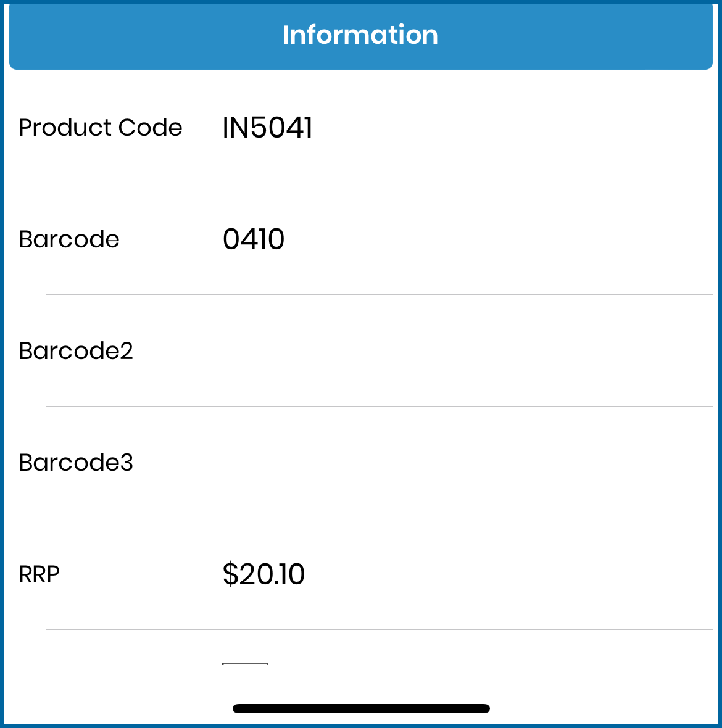
Task: Select the IN5041 product code value
Action: [267, 128]
